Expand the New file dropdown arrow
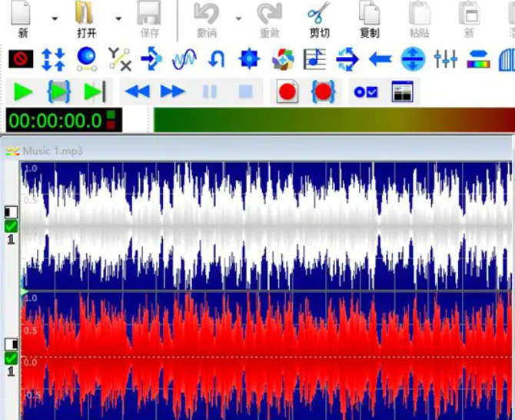Image resolution: width=515 pixels, height=420 pixels. (55, 18)
